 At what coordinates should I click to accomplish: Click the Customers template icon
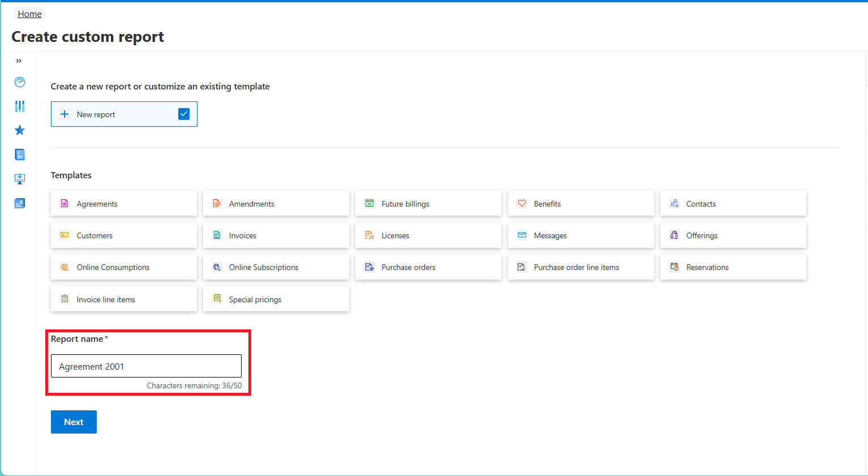pos(65,235)
